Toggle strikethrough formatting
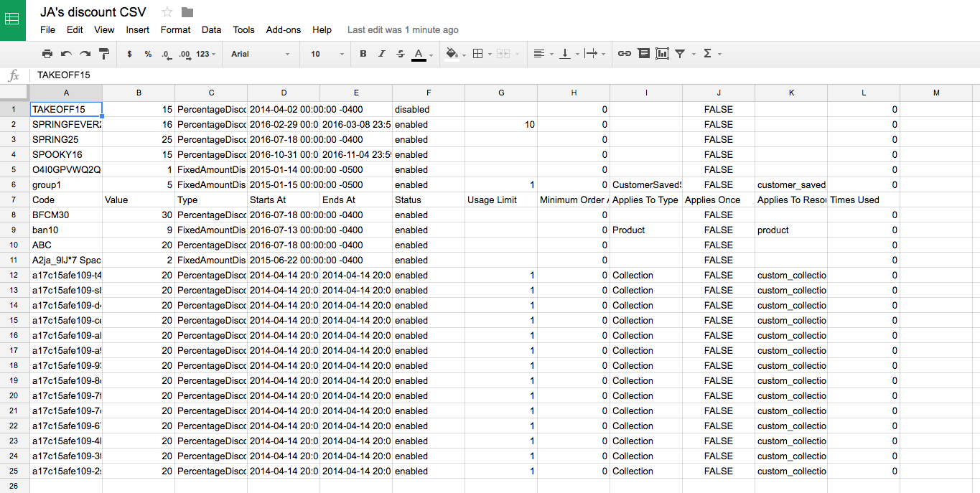Viewport: 980px width, 493px height. (400, 54)
